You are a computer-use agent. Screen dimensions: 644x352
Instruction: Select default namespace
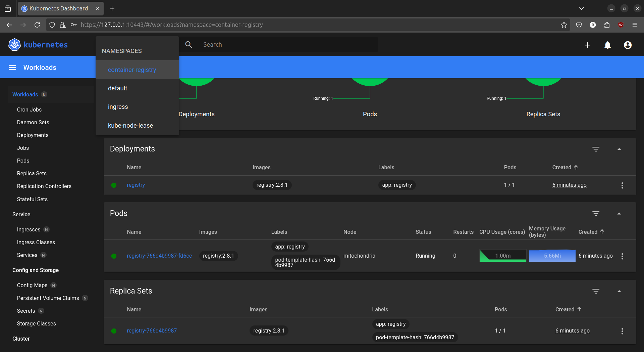137,88
